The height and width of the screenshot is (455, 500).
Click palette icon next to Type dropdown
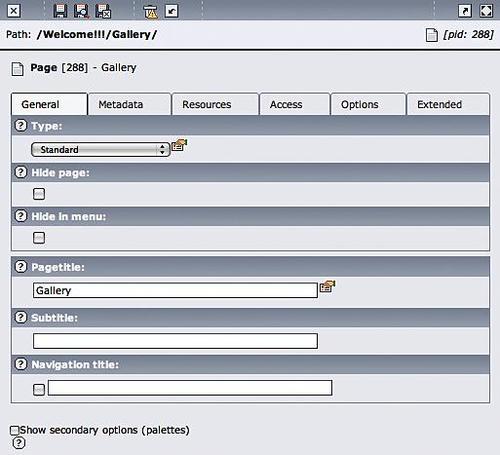point(179,145)
